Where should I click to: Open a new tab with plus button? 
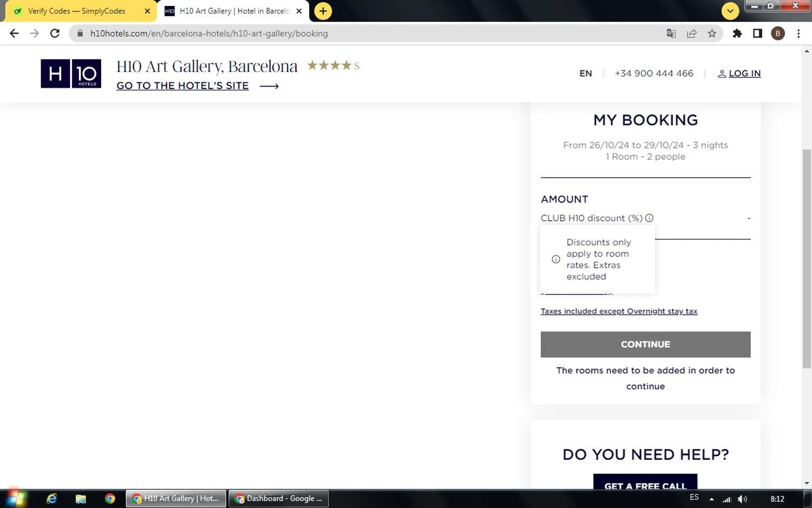pos(323,11)
